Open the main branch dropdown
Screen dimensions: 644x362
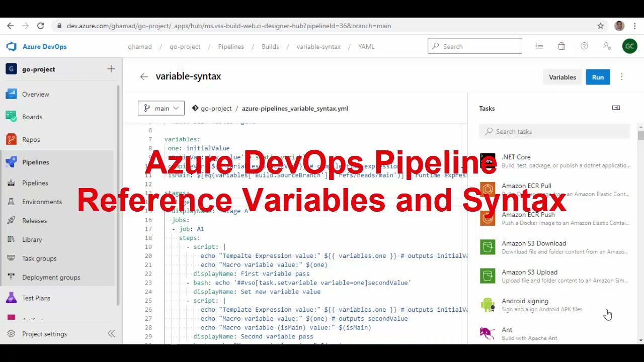coord(161,108)
